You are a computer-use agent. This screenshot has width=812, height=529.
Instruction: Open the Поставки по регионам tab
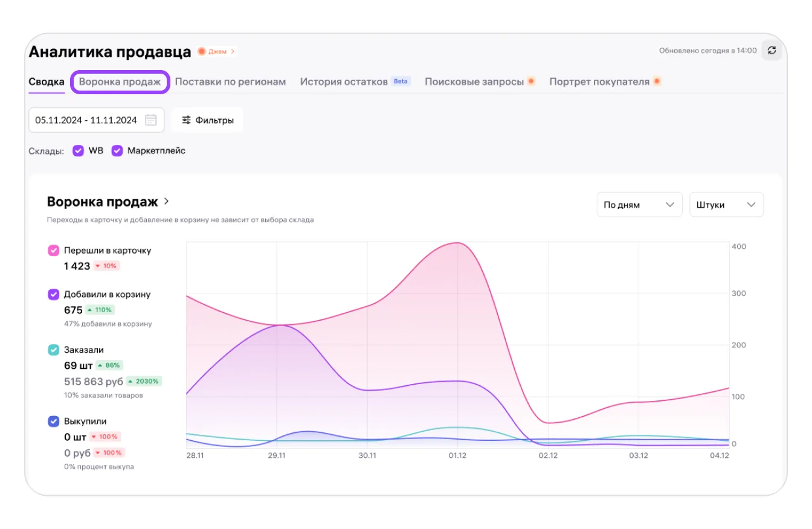[x=230, y=82]
